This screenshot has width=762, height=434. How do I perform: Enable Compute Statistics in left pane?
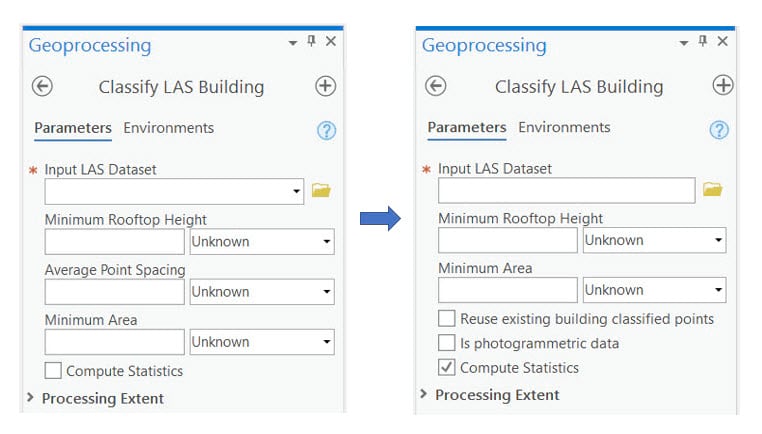[x=53, y=371]
